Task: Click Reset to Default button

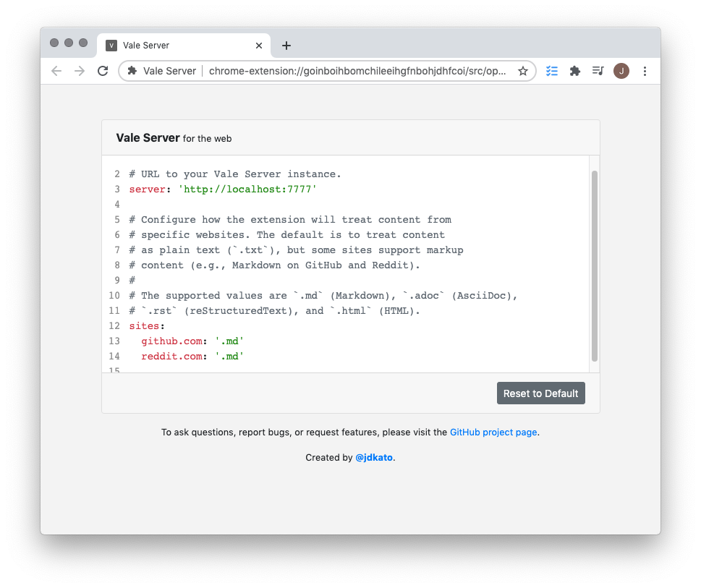Action: coord(540,393)
